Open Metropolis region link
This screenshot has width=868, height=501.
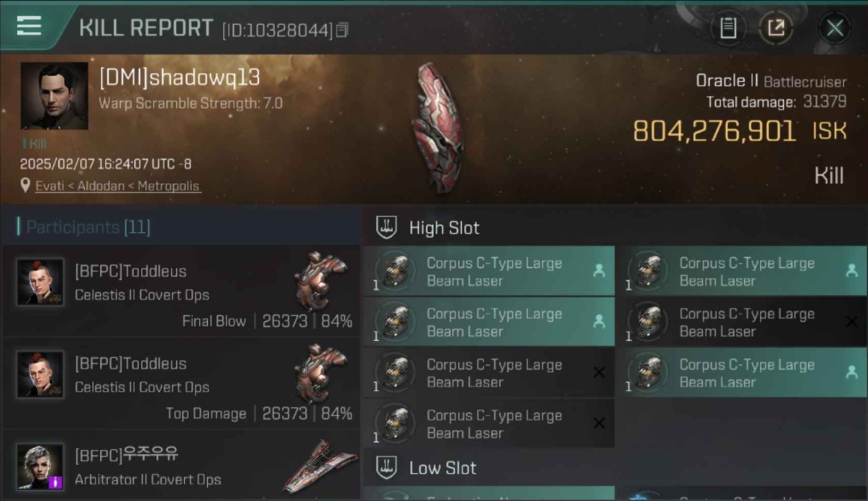(168, 186)
